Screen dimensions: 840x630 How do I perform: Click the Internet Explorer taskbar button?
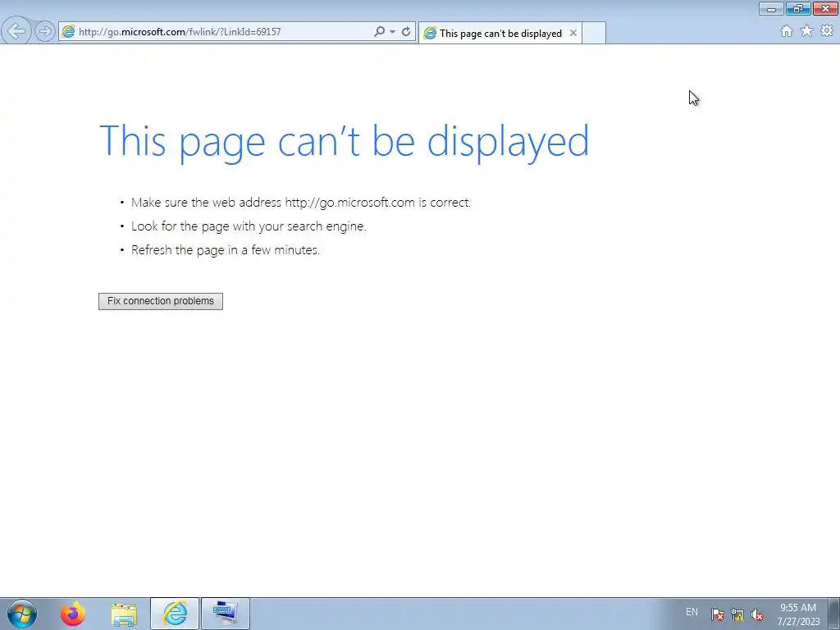tap(175, 614)
